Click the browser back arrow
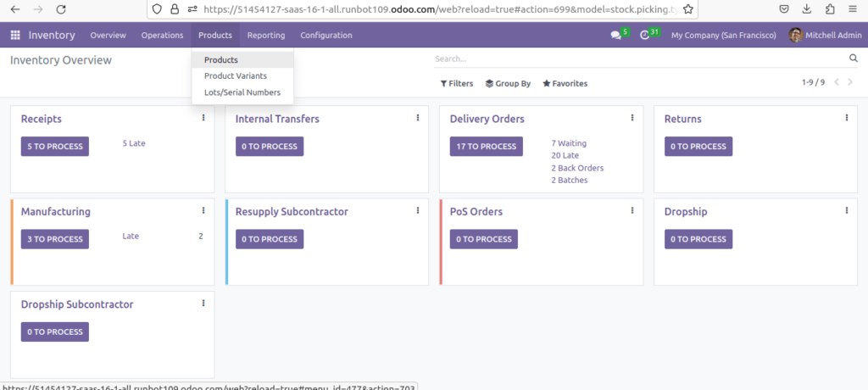Image resolution: width=868 pixels, height=390 pixels. 15,8
